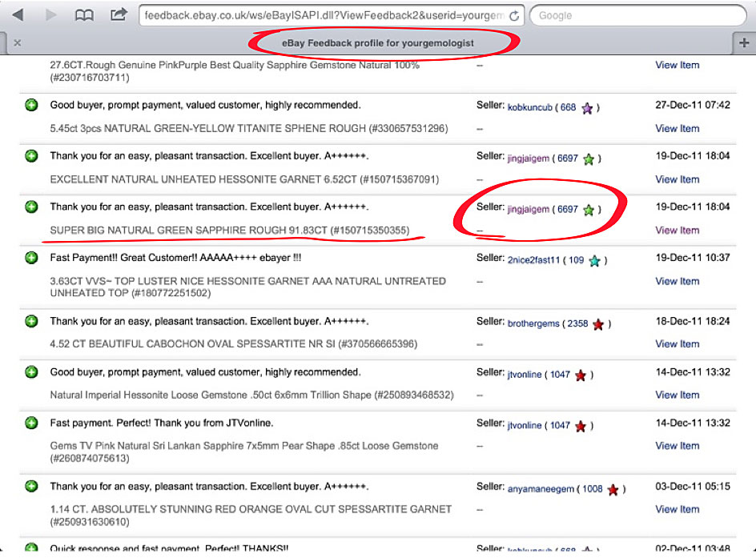Click View Item for Titanite Sphene Rough
This screenshot has width=756, height=558.
click(677, 129)
